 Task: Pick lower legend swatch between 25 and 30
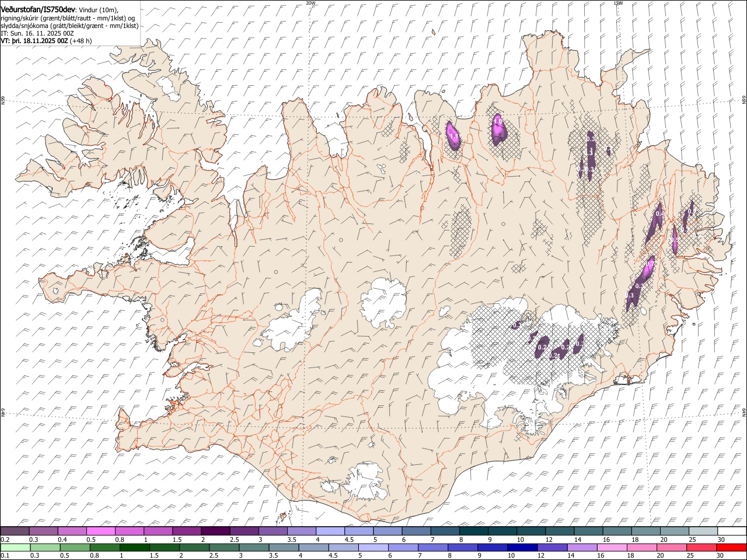click(700, 547)
